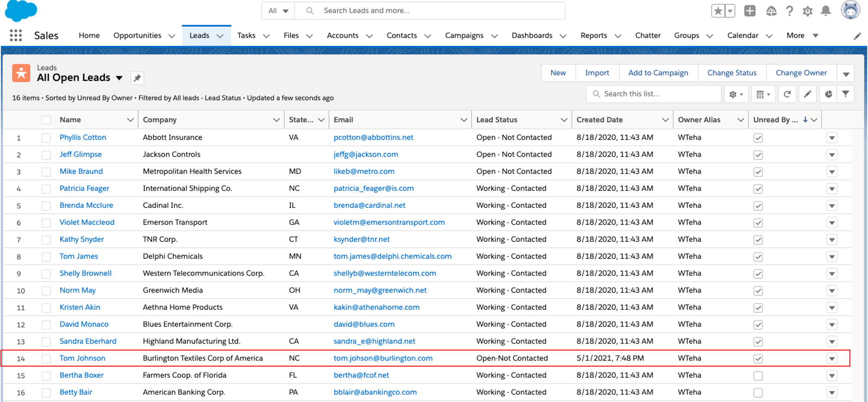868x402 pixels.
Task: Click the Import button
Action: [x=597, y=73]
